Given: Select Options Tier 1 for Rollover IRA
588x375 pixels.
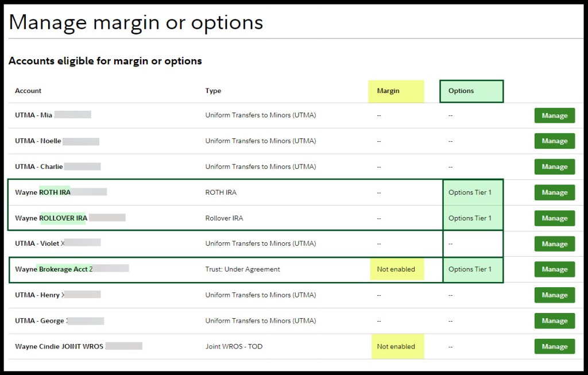Looking at the screenshot, I should pyautogui.click(x=470, y=218).
